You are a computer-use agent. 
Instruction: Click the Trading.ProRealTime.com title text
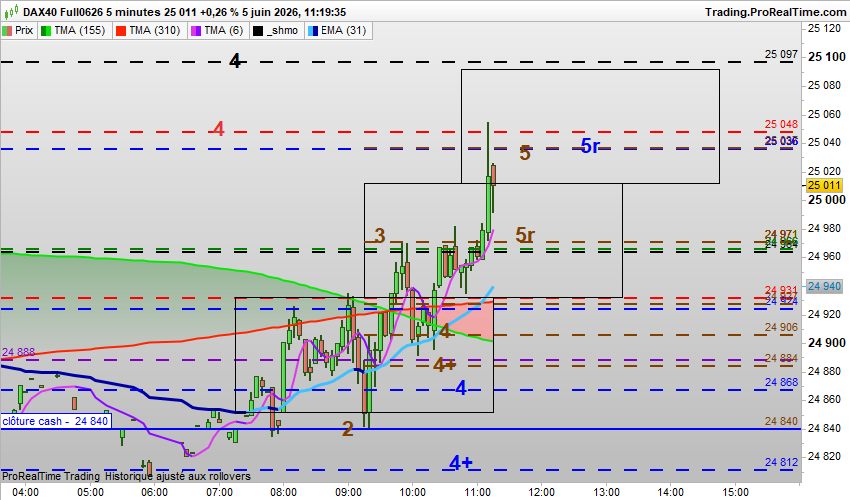(x=775, y=12)
